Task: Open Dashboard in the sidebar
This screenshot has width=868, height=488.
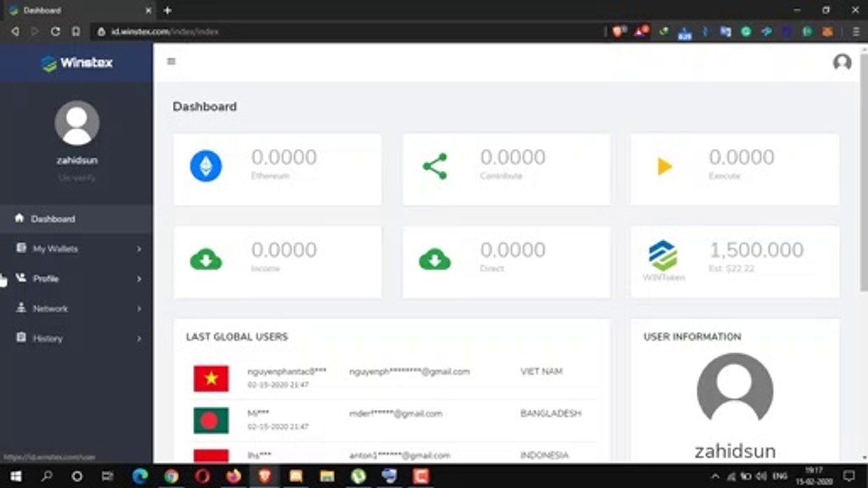Action: 76,219
